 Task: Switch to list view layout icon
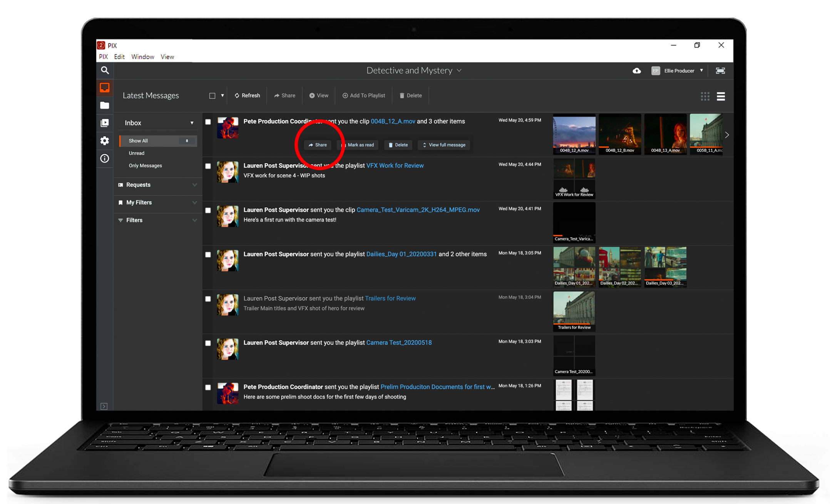coord(721,96)
